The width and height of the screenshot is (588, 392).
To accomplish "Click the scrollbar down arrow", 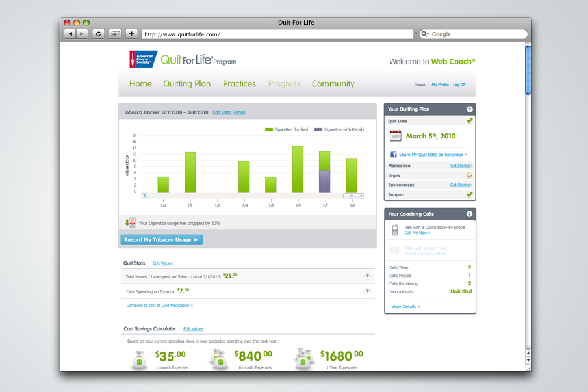I will pos(528,361).
